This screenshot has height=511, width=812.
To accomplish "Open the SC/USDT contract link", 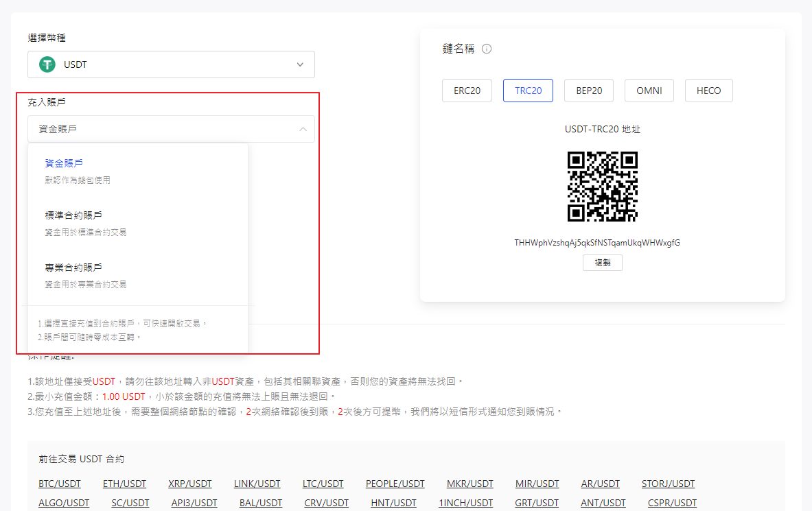I will point(130,503).
